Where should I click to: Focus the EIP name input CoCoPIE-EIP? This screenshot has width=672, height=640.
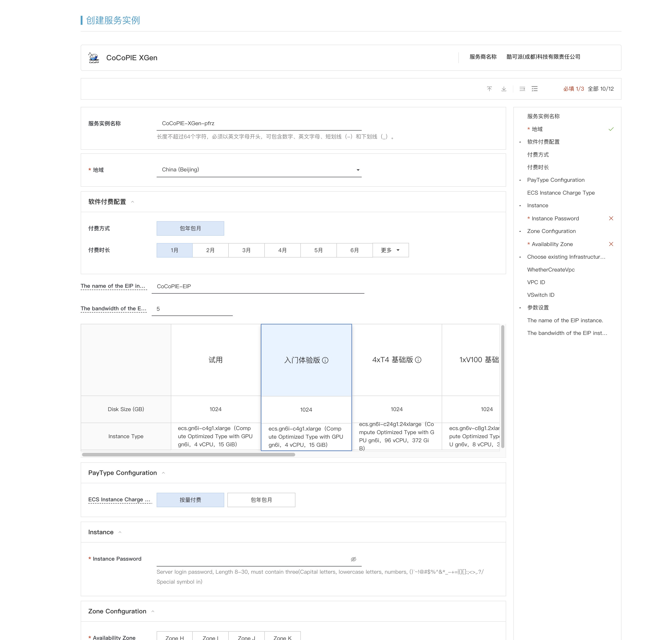click(x=258, y=286)
